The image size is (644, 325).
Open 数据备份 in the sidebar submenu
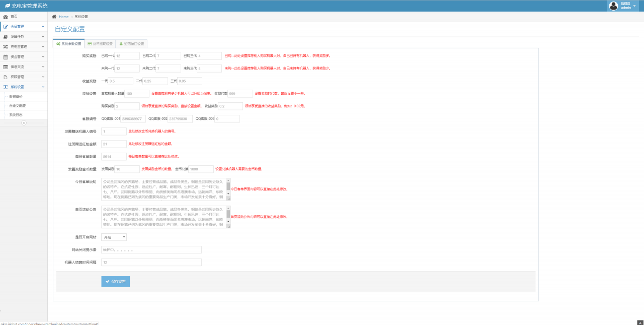point(16,96)
